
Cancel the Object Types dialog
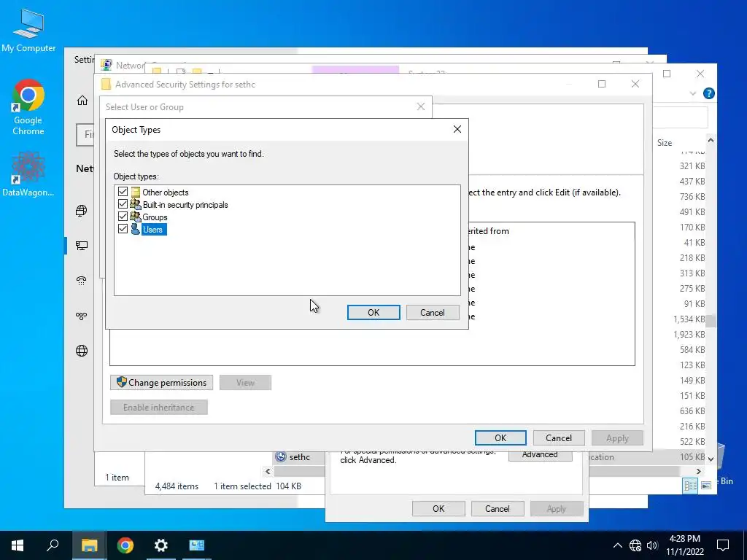433,312
